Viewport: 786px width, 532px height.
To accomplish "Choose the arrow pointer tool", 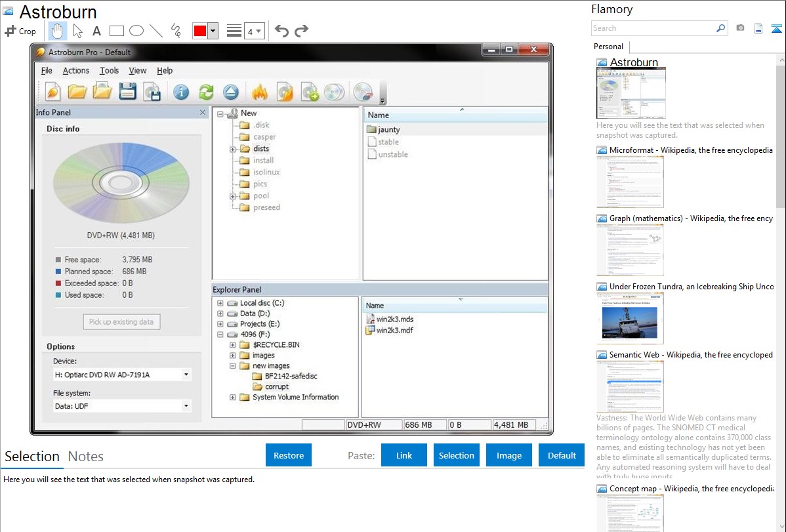I will pos(77,31).
